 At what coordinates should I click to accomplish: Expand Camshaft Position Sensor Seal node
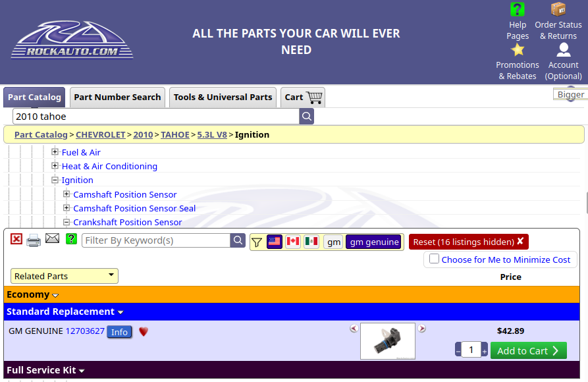(67, 208)
